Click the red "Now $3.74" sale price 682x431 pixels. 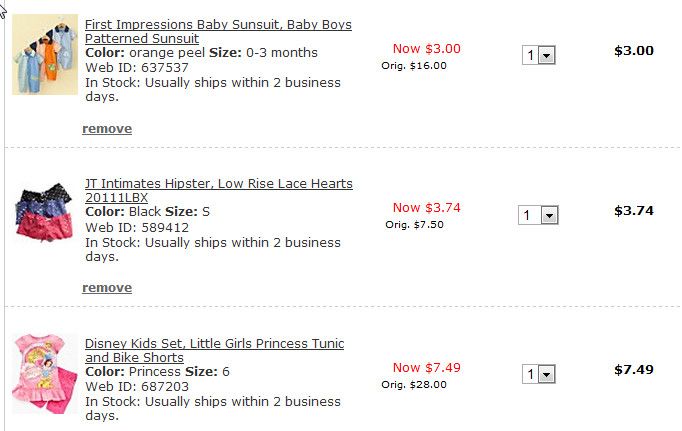[427, 207]
